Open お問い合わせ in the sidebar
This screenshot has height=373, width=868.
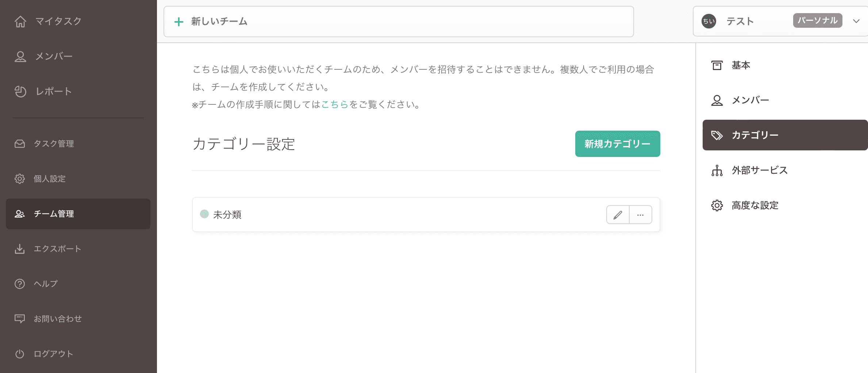(x=78, y=319)
